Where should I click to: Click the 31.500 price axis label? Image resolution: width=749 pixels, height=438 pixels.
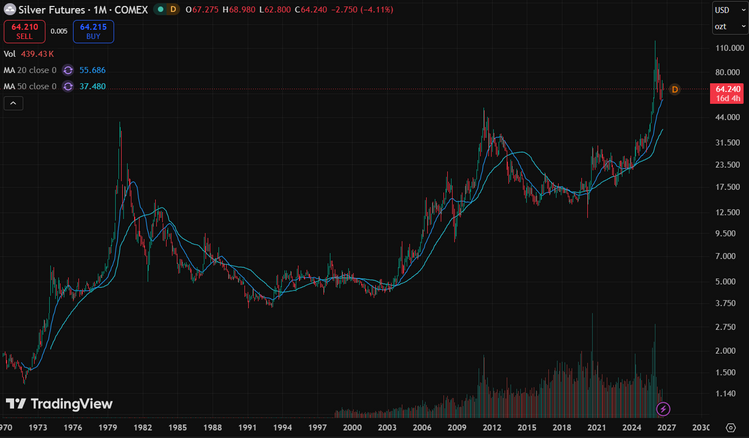[730, 143]
